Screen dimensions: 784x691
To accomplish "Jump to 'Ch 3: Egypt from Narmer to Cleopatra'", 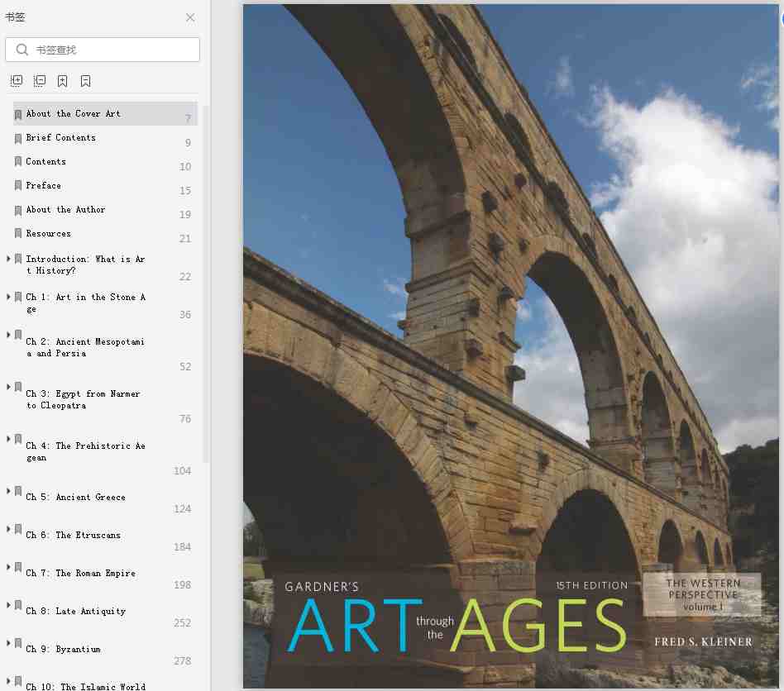I will coord(83,399).
